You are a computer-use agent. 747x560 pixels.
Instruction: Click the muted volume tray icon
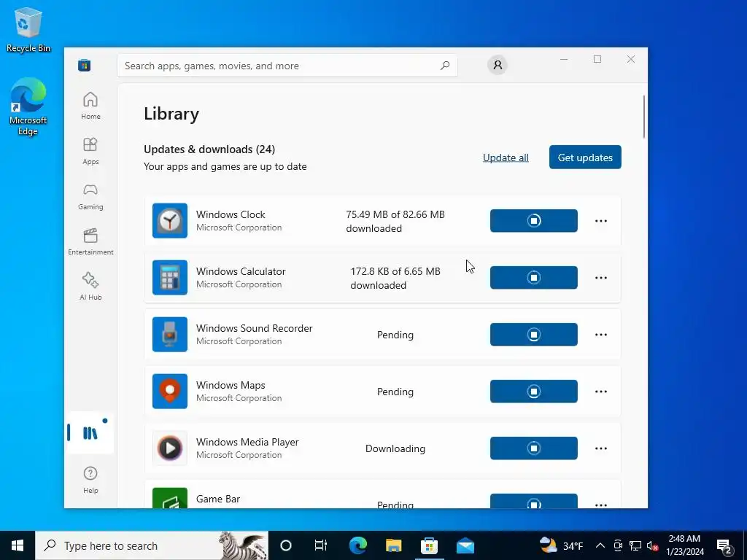click(x=652, y=545)
